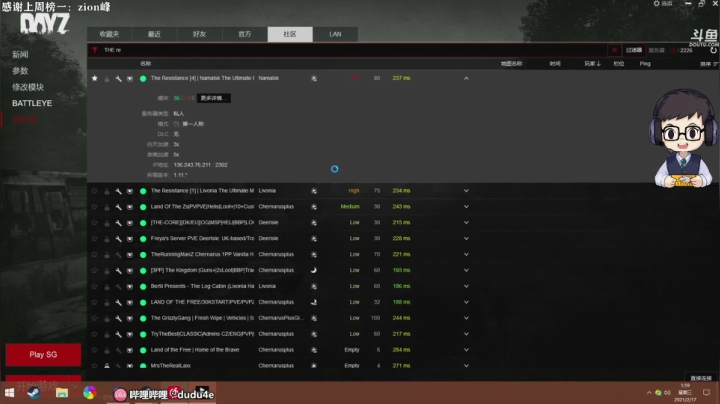Click the red Play SG button
The height and width of the screenshot is (404, 720).
pyautogui.click(x=43, y=355)
